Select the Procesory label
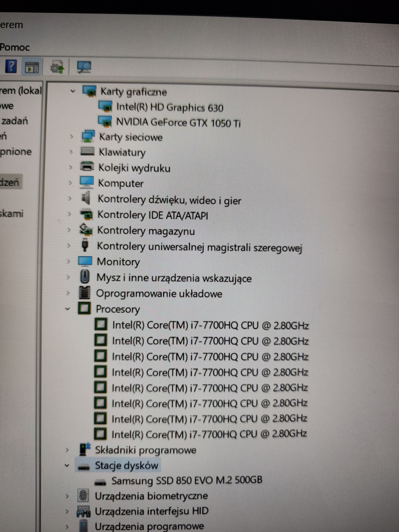Viewport: 399px width, 532px height. [118, 309]
